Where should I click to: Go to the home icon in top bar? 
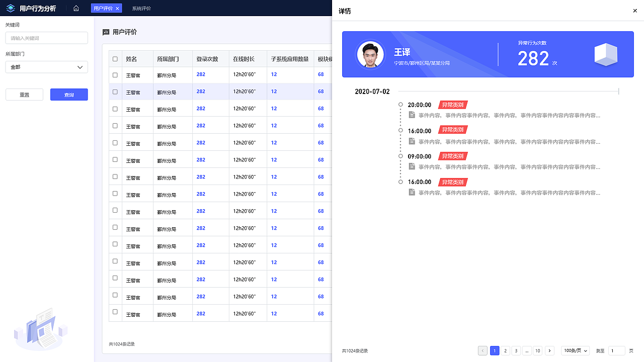[76, 8]
